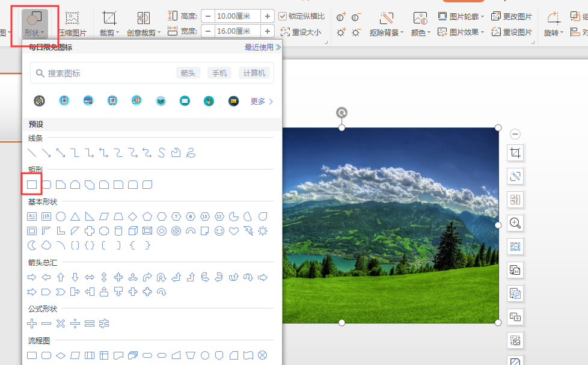Click the 更多 more icons link

pyautogui.click(x=262, y=101)
